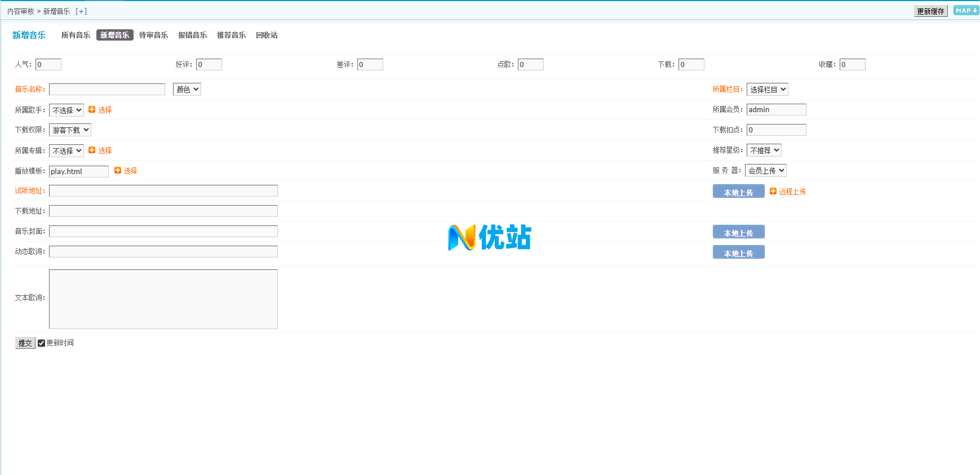980x475 pixels.
Task: Focus the 文本歌词 text area
Action: pos(163,299)
